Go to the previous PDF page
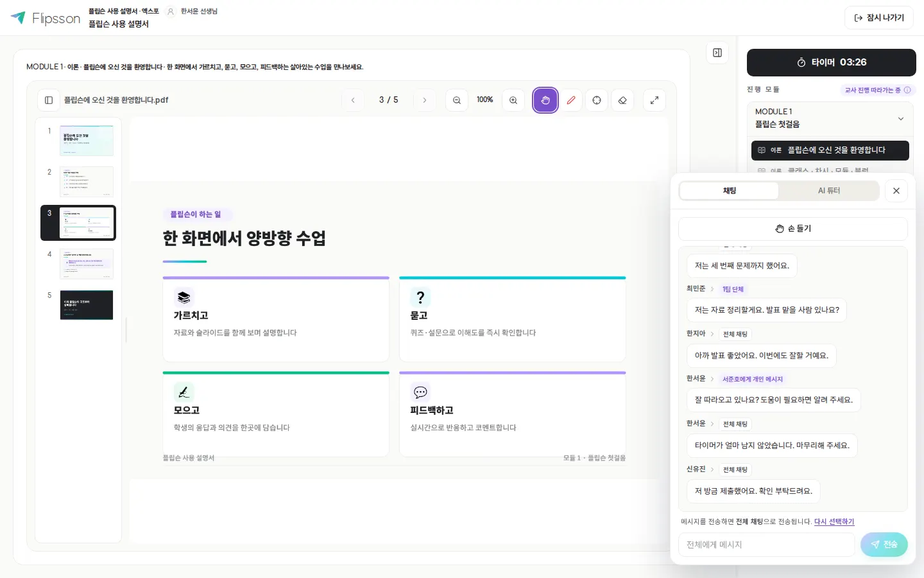 [x=353, y=100]
